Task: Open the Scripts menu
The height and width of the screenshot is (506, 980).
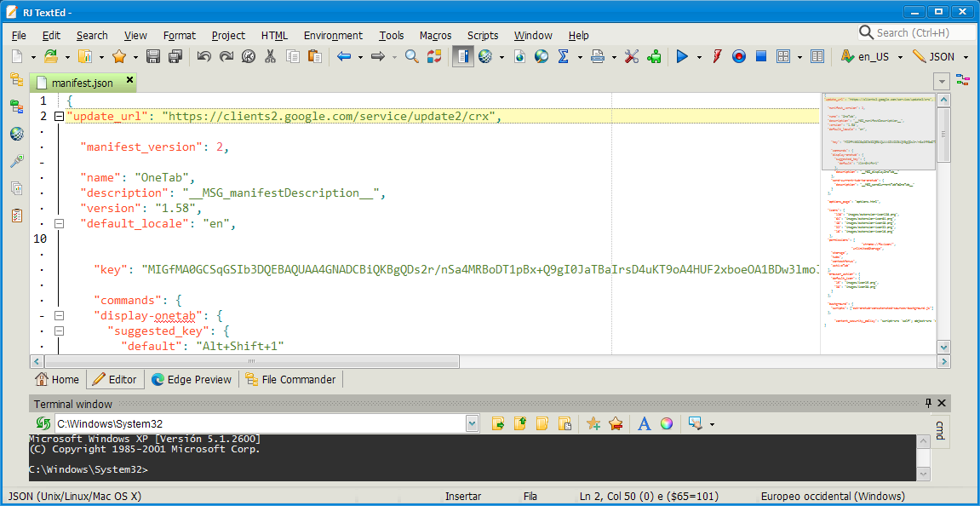Action: click(483, 36)
